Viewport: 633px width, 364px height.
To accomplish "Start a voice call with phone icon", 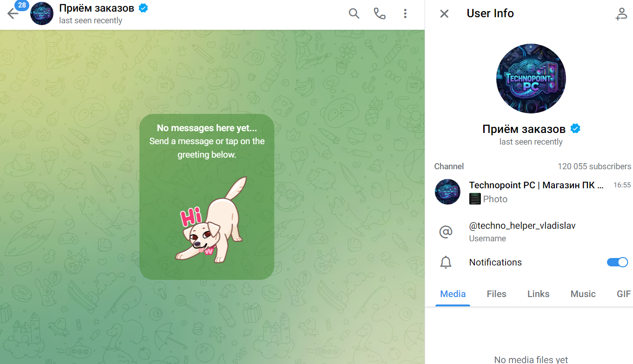I will click(380, 13).
